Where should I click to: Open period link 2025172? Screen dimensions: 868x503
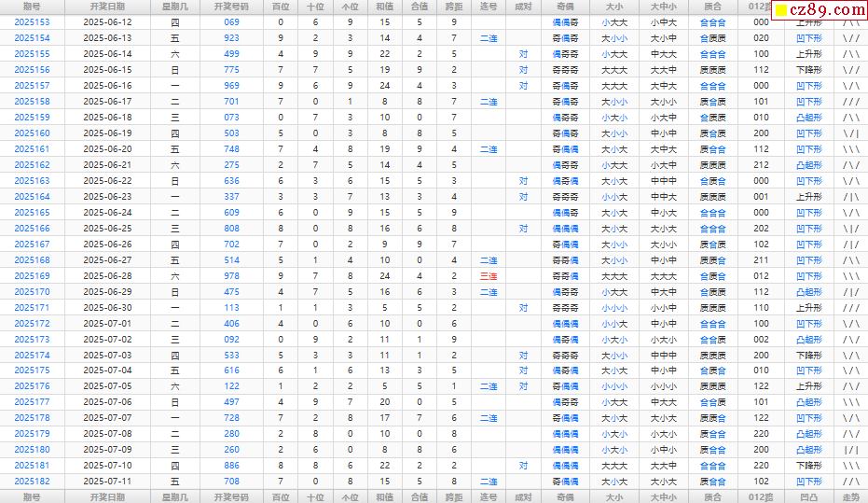tap(32, 324)
